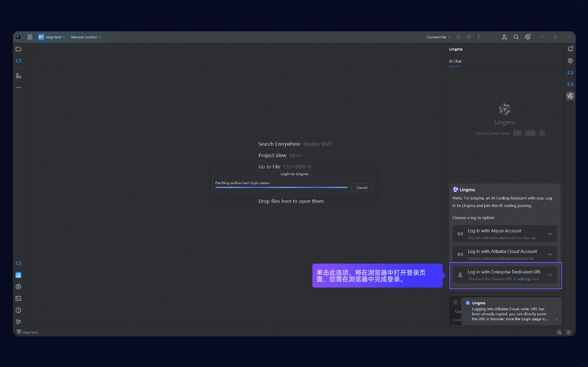Switch to the AI Chat tab

455,61
